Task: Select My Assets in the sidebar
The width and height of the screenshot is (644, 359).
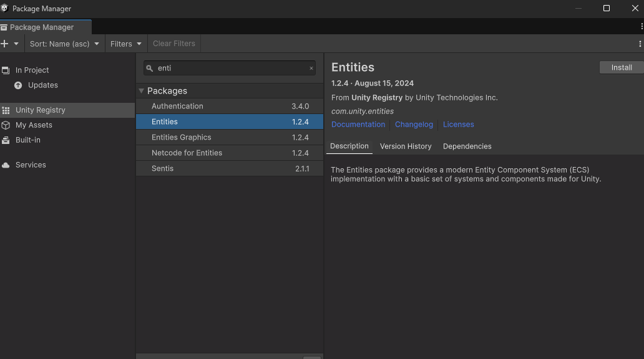Action: tap(34, 125)
